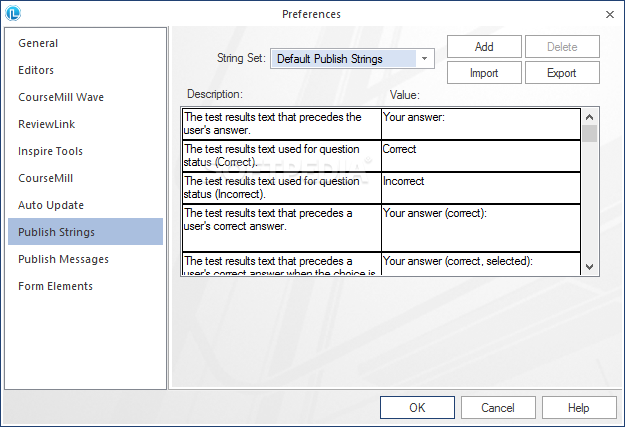Go to CourseMill Wave settings
Viewport: 626px width, 428px height.
61,97
